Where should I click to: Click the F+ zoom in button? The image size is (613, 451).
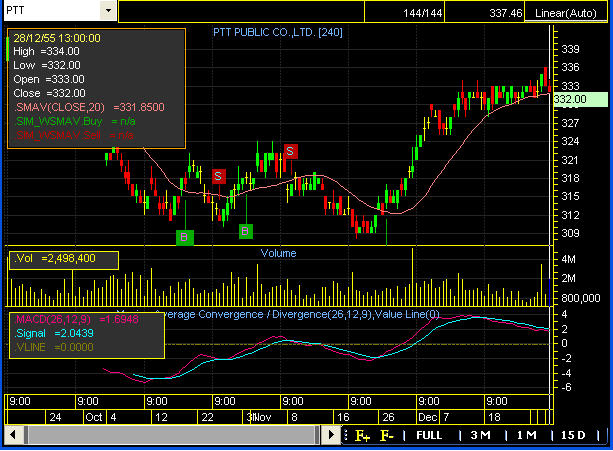point(362,435)
